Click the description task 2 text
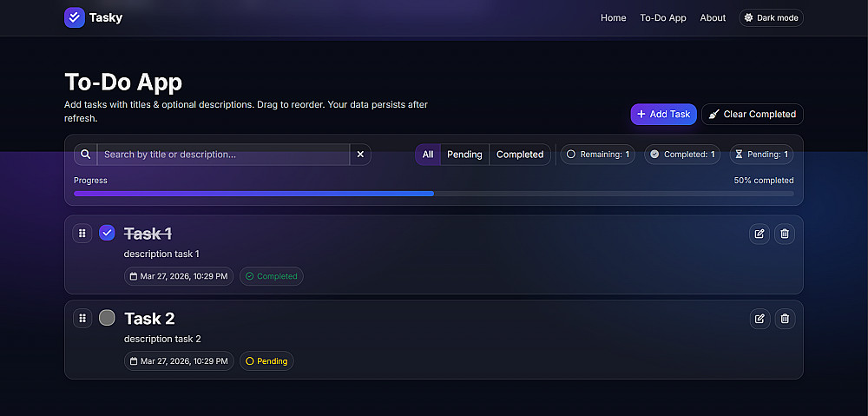This screenshot has height=416, width=868. point(163,339)
